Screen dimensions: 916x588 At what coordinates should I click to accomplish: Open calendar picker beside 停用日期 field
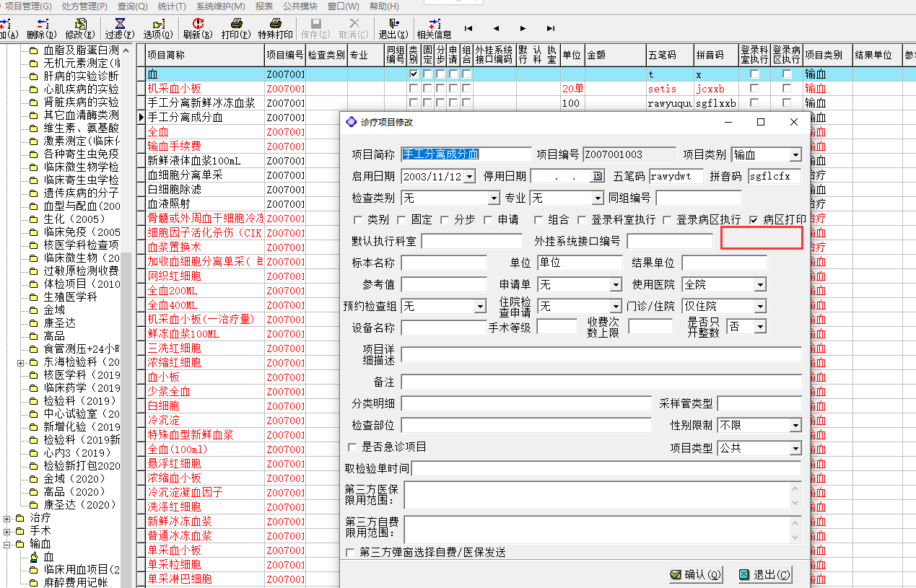(598, 176)
